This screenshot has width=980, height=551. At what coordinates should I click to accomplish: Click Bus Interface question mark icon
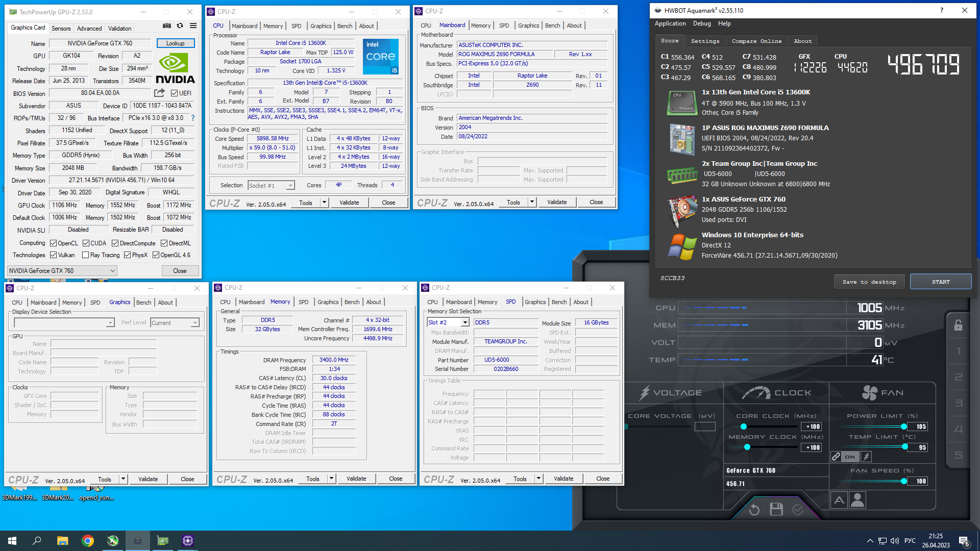193,118
